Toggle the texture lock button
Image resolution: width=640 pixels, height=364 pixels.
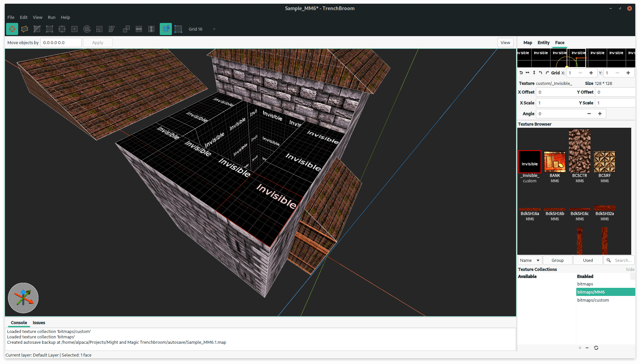click(x=165, y=29)
